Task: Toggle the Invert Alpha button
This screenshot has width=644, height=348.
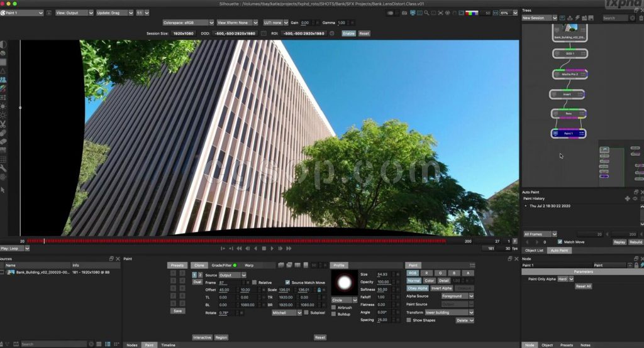Action: point(441,288)
